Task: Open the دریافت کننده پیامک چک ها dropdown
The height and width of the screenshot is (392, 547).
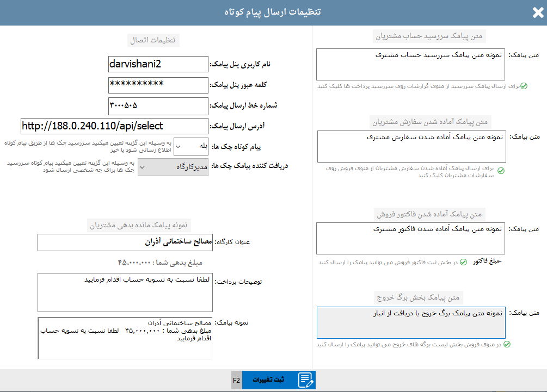Action: coord(173,167)
